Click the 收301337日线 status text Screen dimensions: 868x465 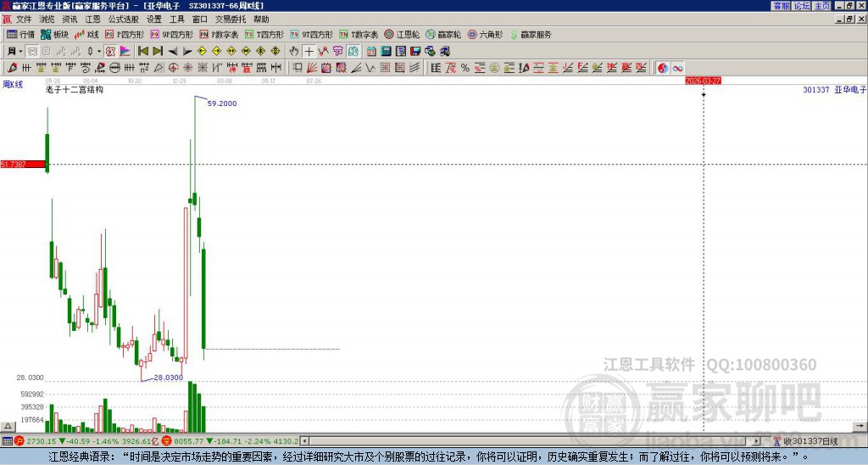pyautogui.click(x=810, y=441)
